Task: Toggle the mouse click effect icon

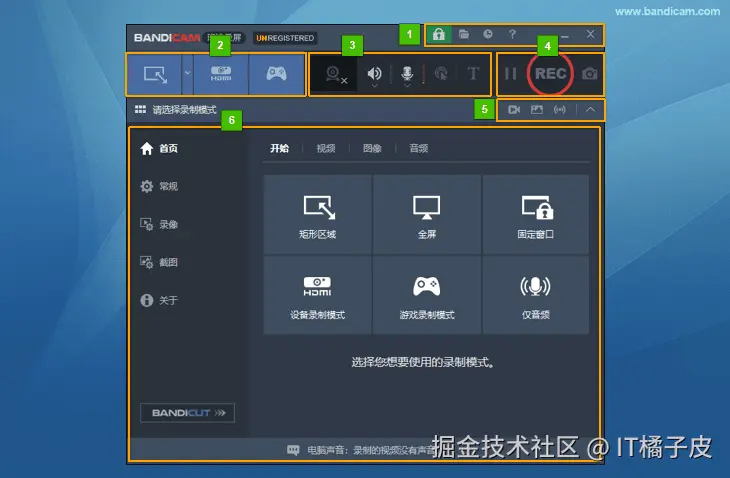Action: pos(441,74)
